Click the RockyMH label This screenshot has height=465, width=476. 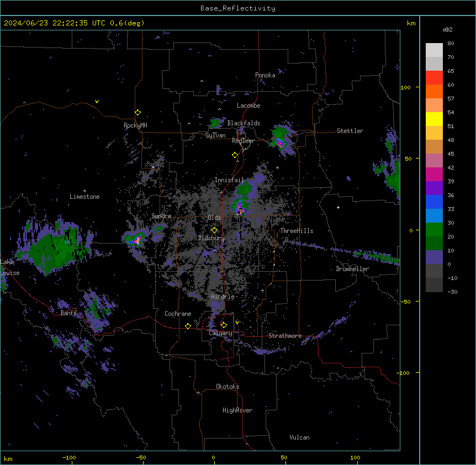135,125
